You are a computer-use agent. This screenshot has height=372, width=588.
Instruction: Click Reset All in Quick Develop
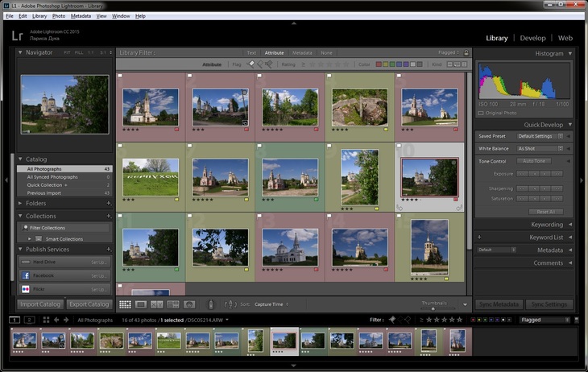point(546,212)
